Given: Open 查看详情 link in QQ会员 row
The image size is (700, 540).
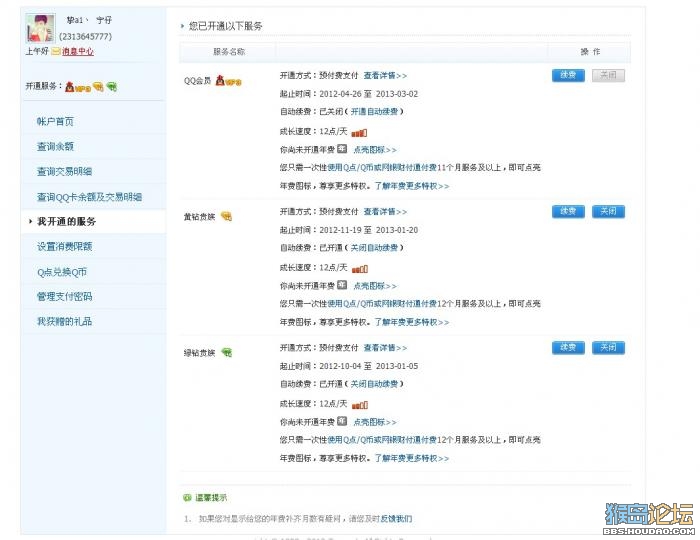Looking at the screenshot, I should pyautogui.click(x=385, y=75).
